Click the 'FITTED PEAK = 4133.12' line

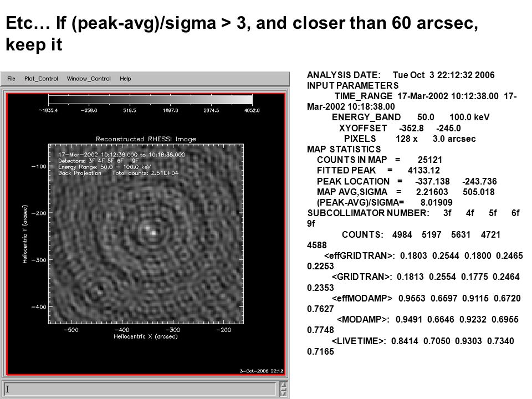378,170
